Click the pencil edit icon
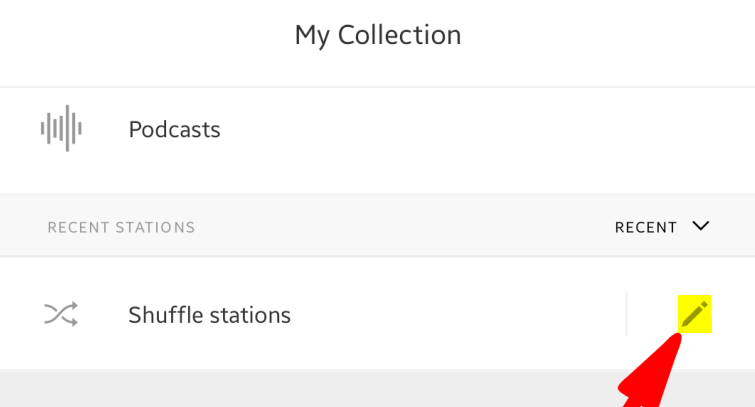This screenshot has width=755, height=407. pos(695,314)
